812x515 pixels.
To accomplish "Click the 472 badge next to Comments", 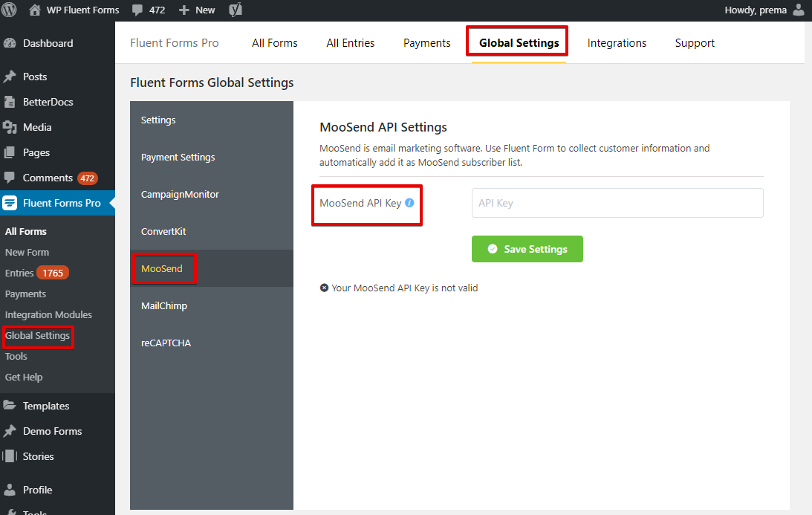I will [87, 178].
